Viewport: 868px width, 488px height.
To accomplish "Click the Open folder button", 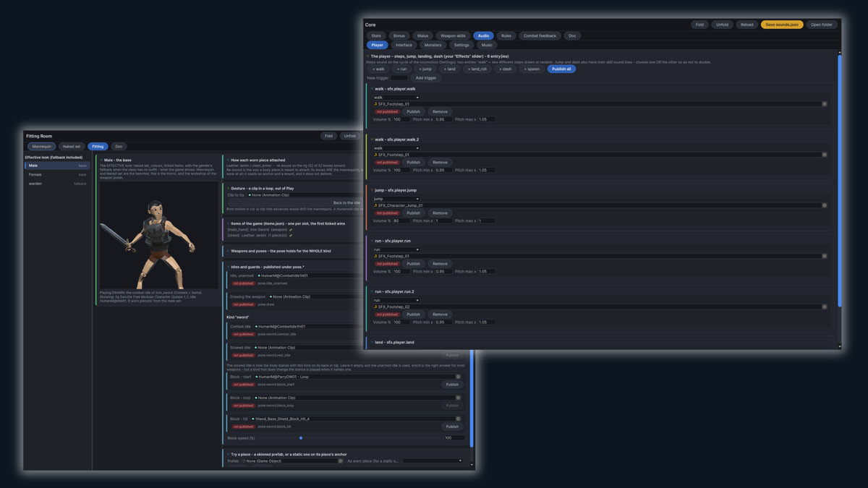I will click(x=822, y=25).
